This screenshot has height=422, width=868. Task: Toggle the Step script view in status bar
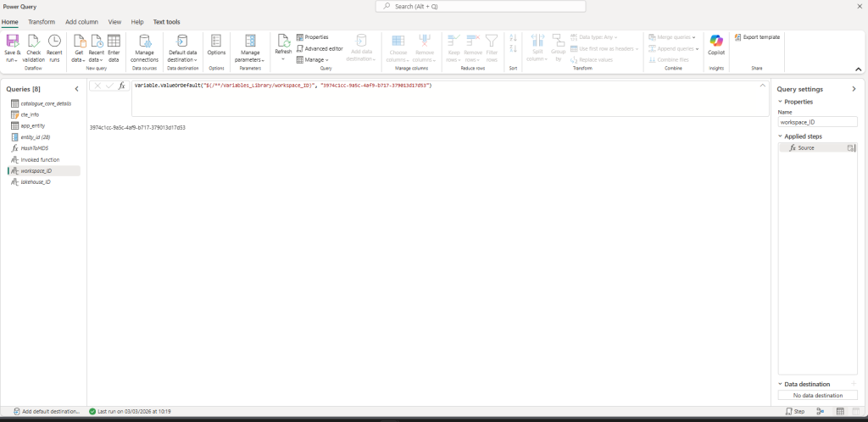(794, 411)
